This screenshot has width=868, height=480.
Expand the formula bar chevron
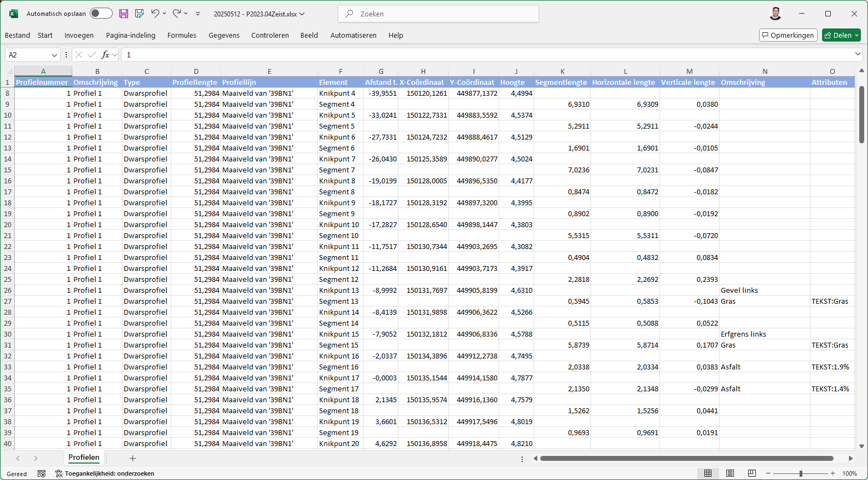(858, 54)
